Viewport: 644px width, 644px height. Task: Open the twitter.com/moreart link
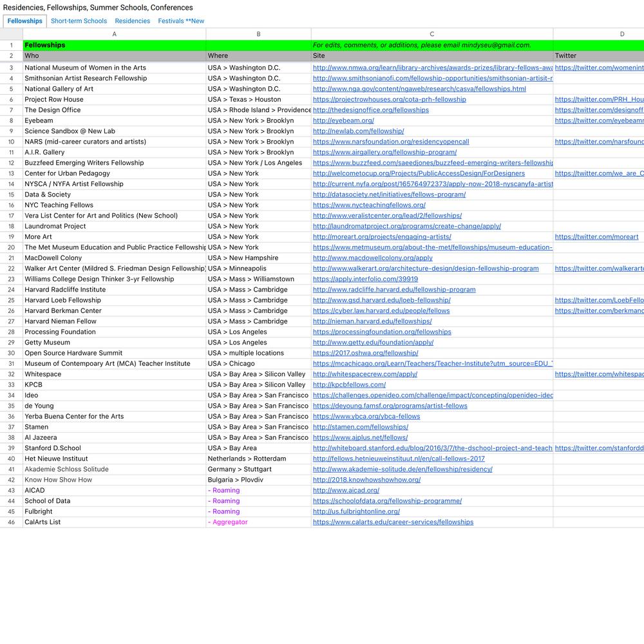point(597,237)
